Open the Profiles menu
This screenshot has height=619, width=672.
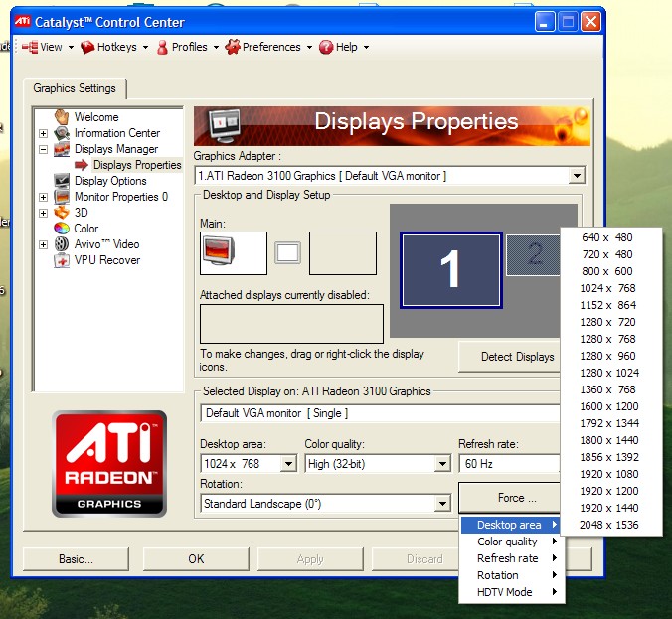(188, 47)
